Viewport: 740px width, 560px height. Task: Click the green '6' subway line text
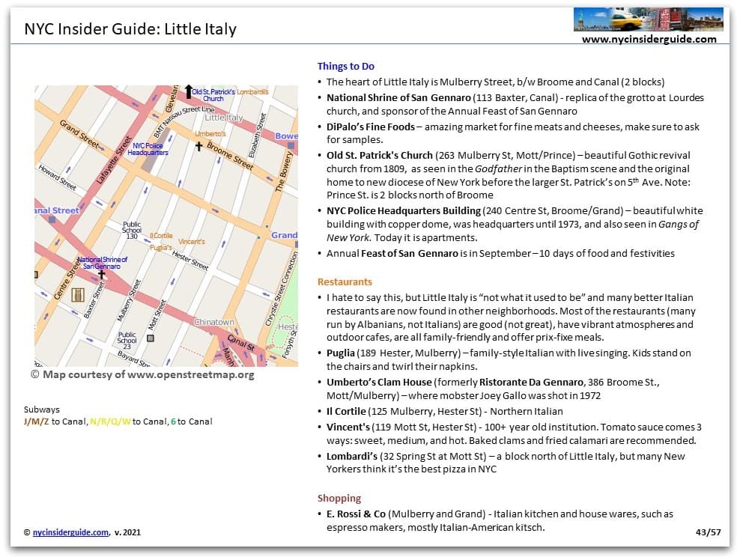(x=173, y=421)
